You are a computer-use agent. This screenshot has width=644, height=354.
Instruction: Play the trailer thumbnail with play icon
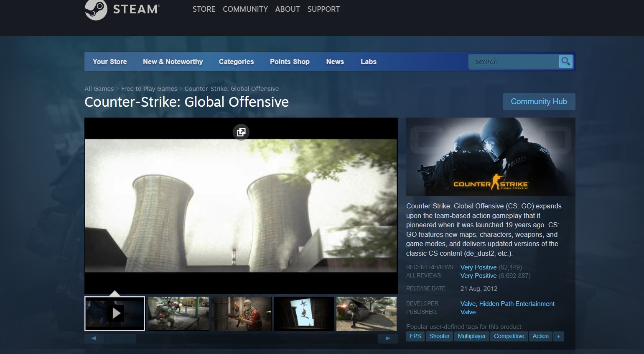coord(115,313)
